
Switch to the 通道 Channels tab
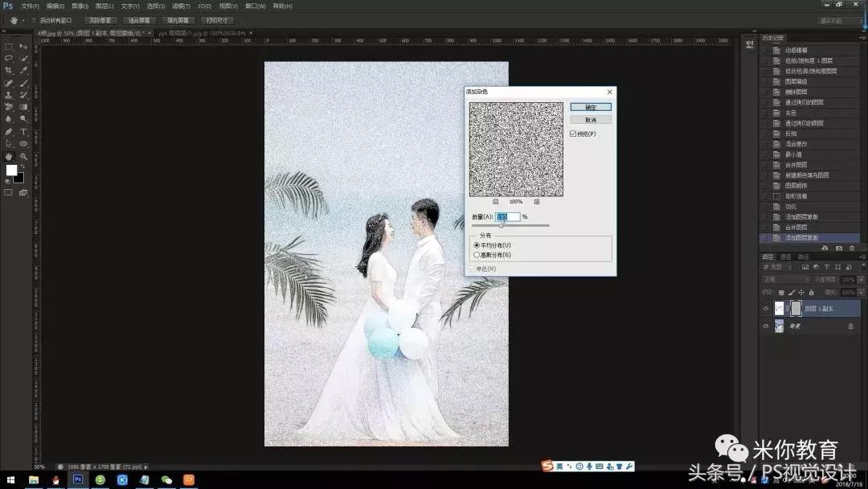pos(785,257)
